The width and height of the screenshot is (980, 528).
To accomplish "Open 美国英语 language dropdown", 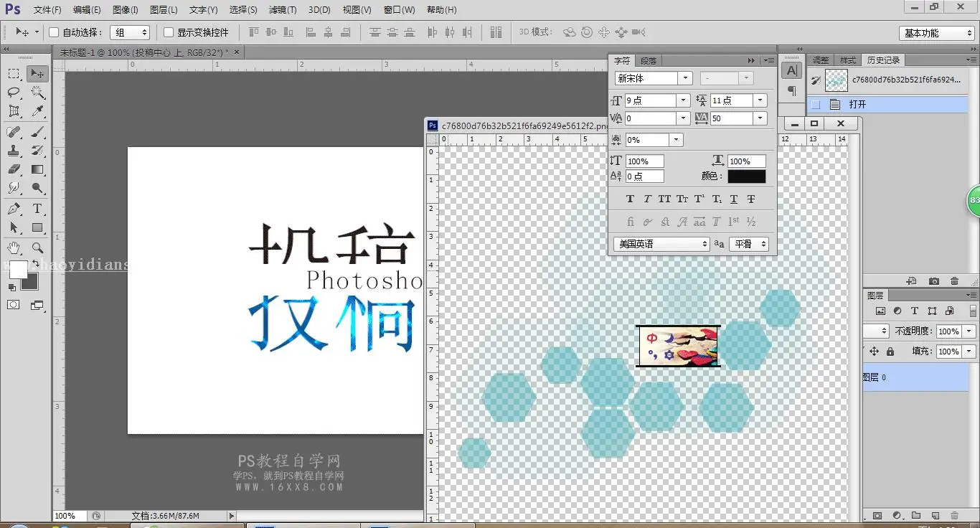I will click(661, 244).
